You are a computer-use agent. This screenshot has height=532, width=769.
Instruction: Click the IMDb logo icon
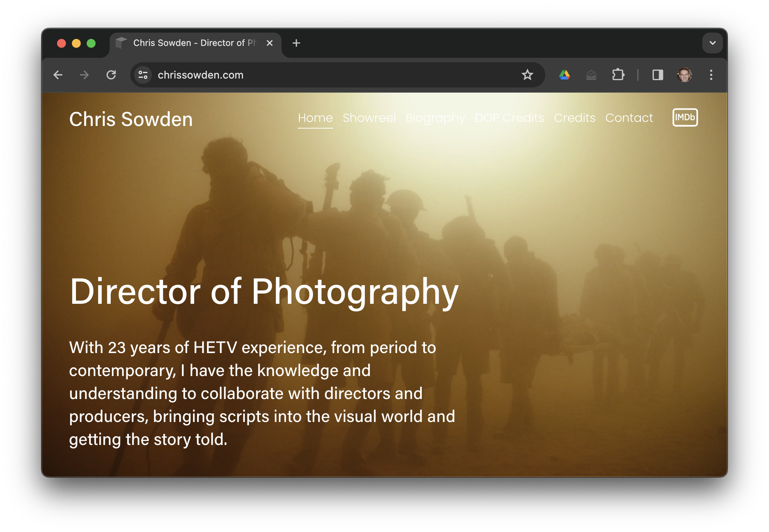[685, 117]
